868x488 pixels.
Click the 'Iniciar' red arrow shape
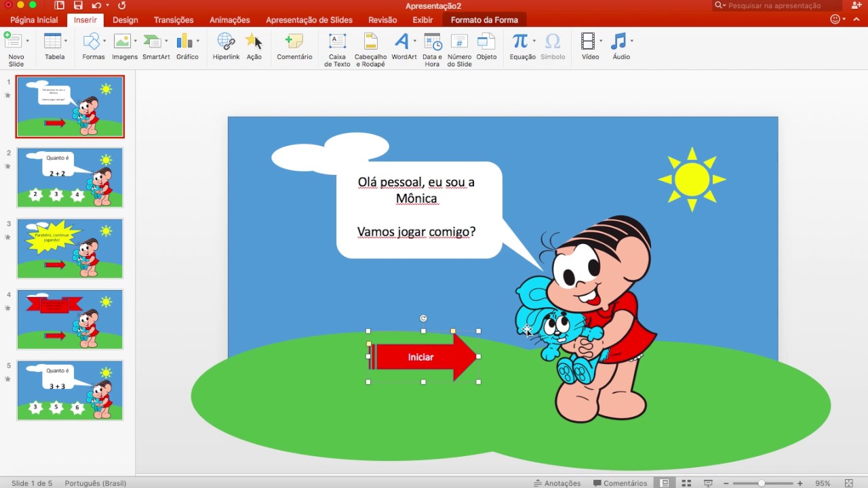tap(423, 357)
